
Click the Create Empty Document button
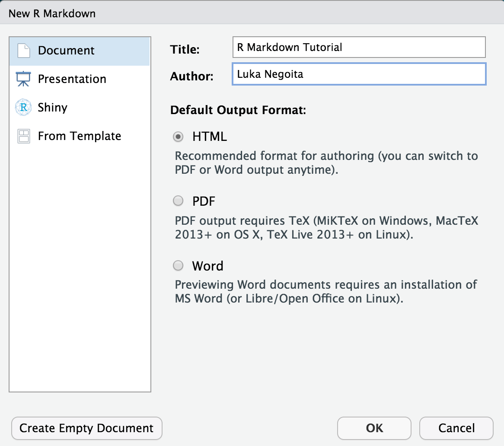click(86, 428)
